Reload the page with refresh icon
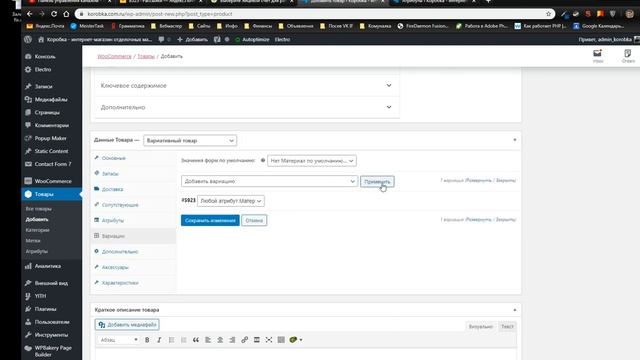This screenshot has width=640, height=360. (54, 14)
